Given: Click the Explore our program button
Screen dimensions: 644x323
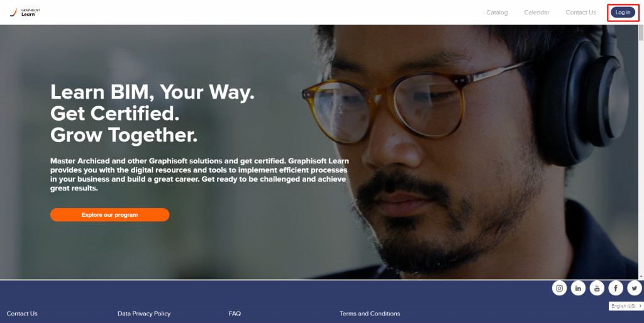Looking at the screenshot, I should click(109, 215).
